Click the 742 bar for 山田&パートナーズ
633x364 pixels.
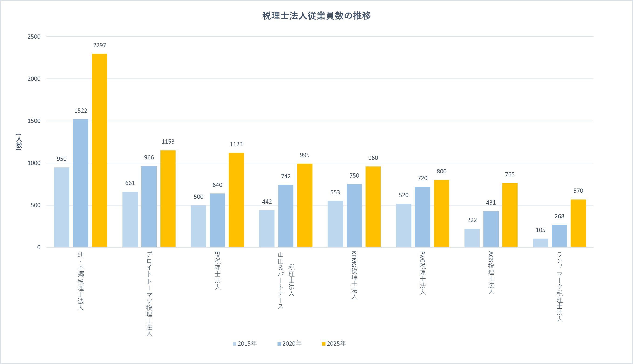pyautogui.click(x=286, y=216)
